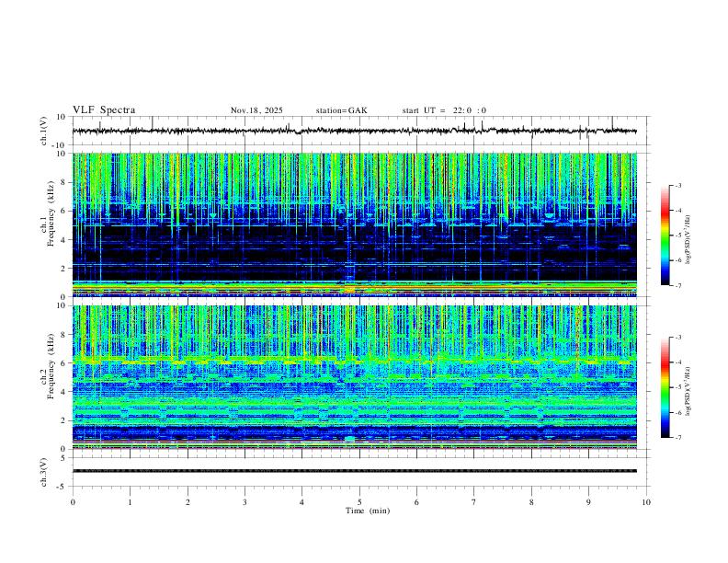
Task: Click the '4' tick on ch.1 frequency axis
Action: tap(63, 240)
